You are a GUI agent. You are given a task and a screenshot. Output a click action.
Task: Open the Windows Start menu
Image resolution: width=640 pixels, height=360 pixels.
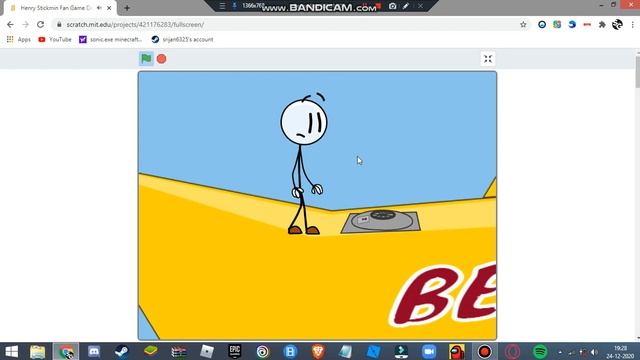pyautogui.click(x=11, y=351)
